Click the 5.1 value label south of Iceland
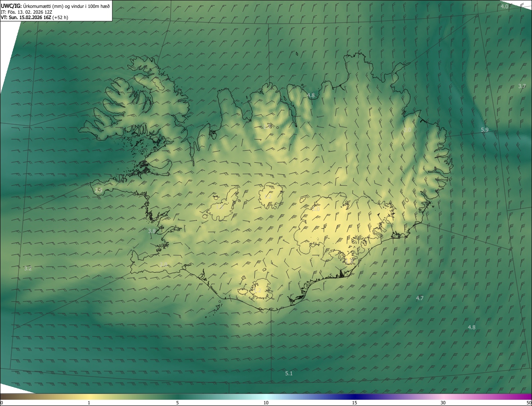The width and height of the screenshot is (532, 406). pyautogui.click(x=289, y=374)
